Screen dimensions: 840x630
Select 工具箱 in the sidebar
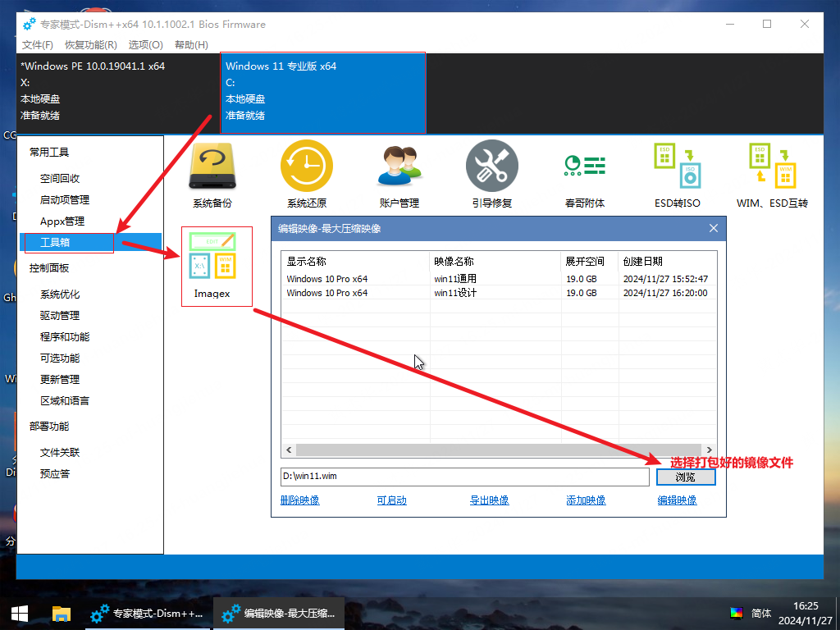point(90,242)
